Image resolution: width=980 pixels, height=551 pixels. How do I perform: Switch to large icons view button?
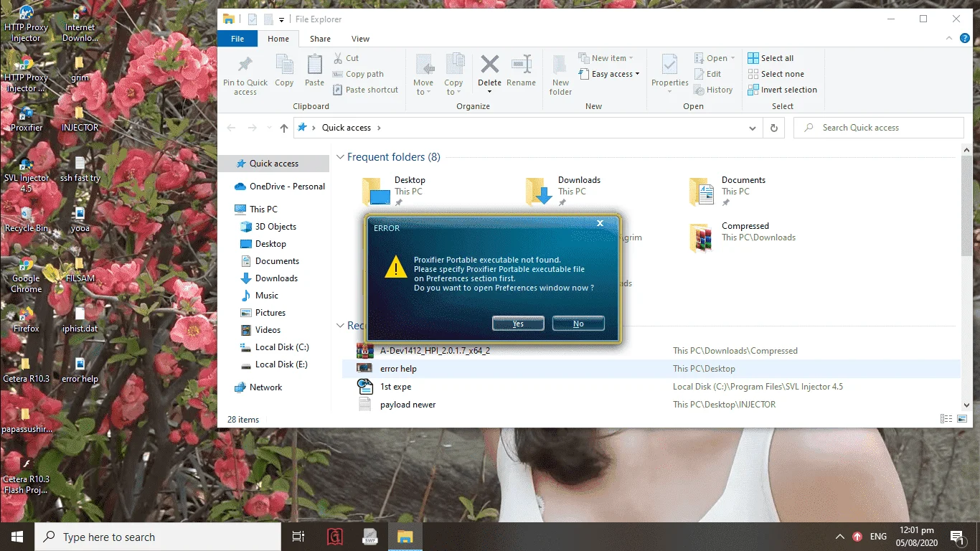click(962, 419)
